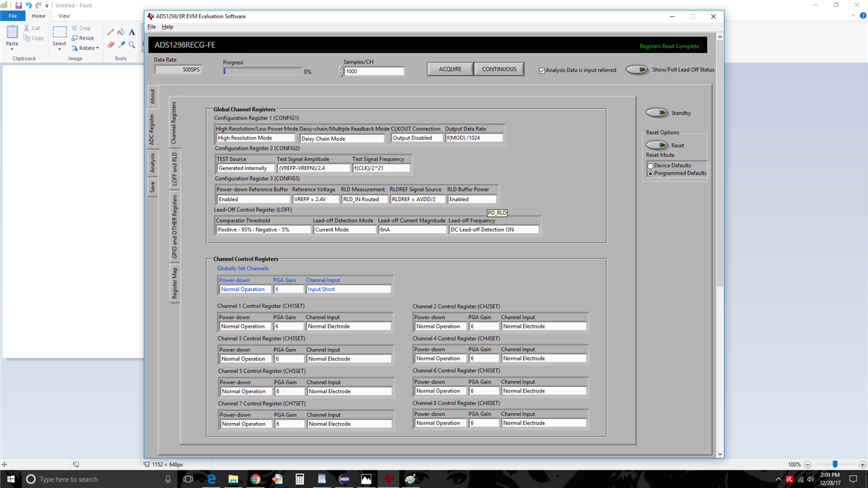Click the Samples/CH input field showing 1000
This screenshot has width=868, height=488.
click(374, 71)
